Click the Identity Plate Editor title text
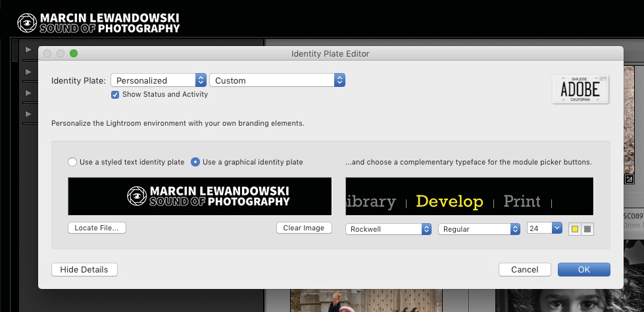This screenshot has height=312, width=644. [x=330, y=53]
